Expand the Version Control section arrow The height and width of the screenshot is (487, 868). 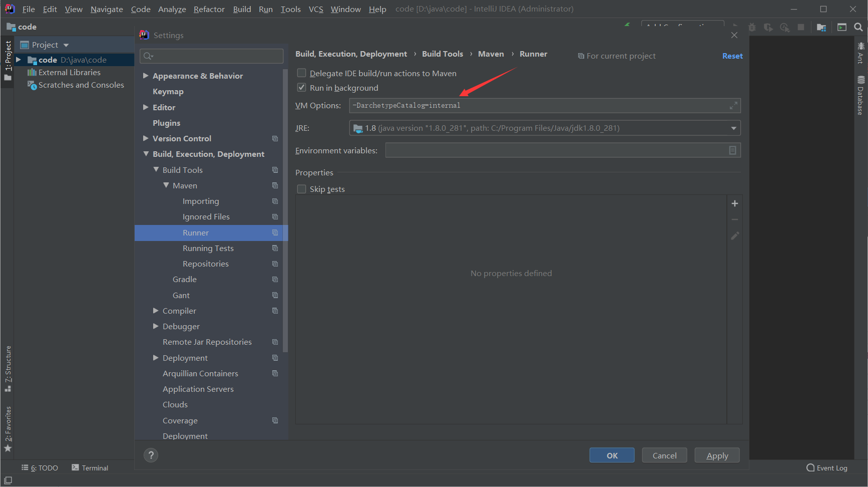pos(146,138)
